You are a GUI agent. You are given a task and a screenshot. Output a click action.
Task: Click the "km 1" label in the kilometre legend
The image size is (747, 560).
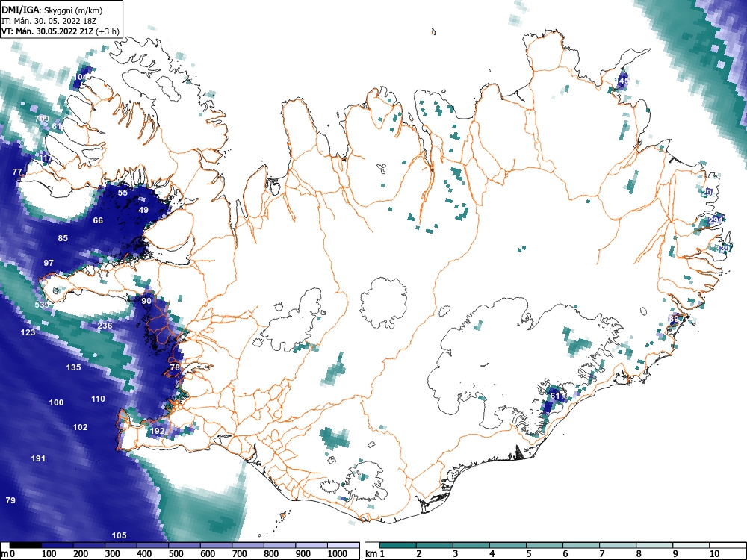375,554
